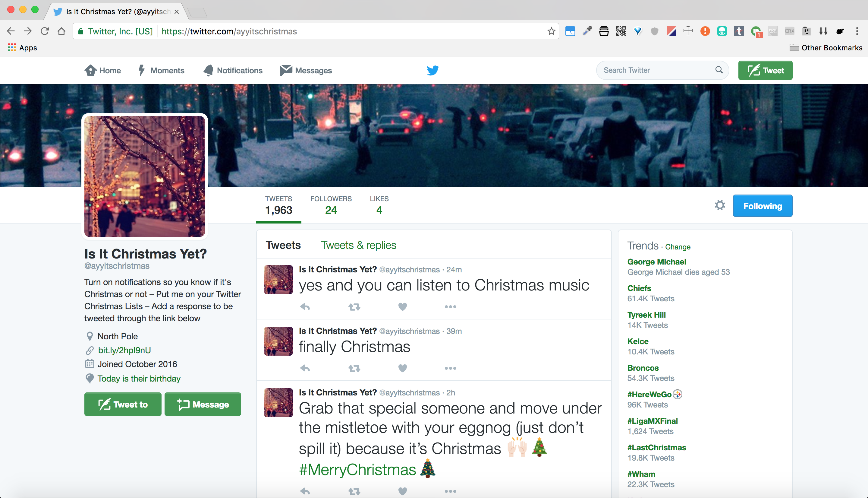Switch to the Tweets & replies tab

point(358,245)
